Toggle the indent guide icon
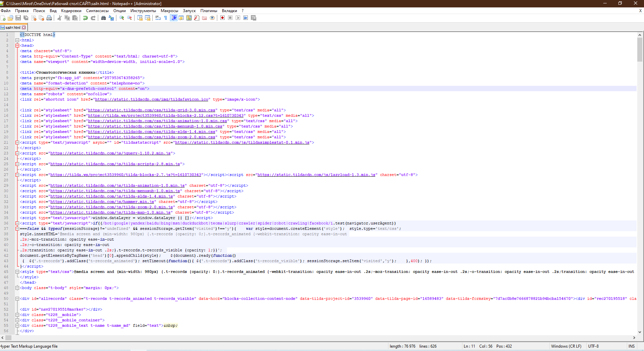Screen dimensions: 644x351 pos(174,18)
